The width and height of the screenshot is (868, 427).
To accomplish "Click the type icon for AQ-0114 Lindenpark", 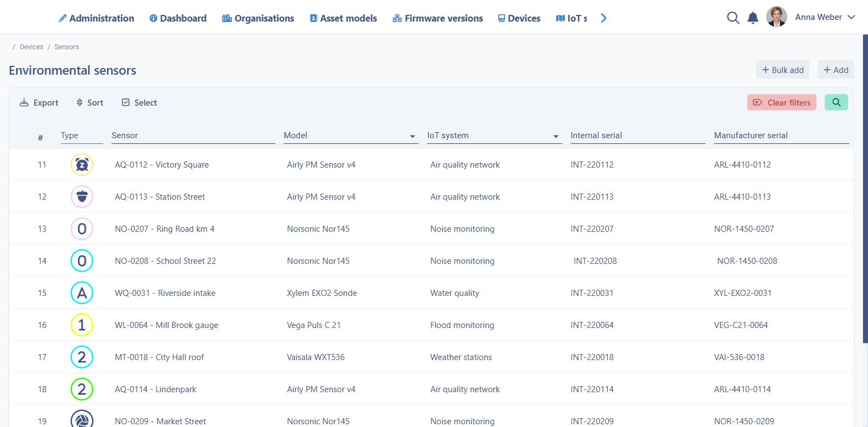I will [82, 389].
